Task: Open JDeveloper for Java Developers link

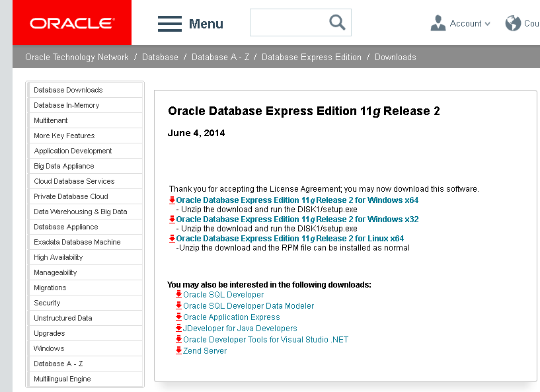Action: [240, 329]
